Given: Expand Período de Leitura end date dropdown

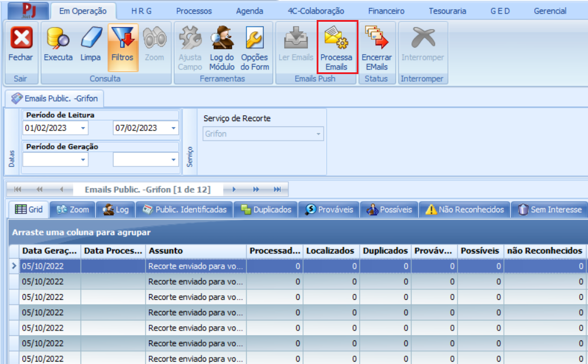Looking at the screenshot, I should coord(173,128).
